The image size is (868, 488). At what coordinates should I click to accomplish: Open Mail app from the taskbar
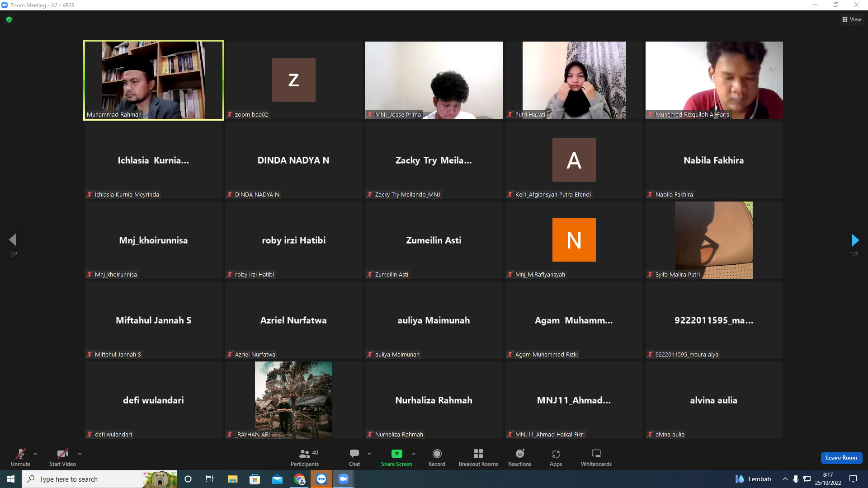277,479
